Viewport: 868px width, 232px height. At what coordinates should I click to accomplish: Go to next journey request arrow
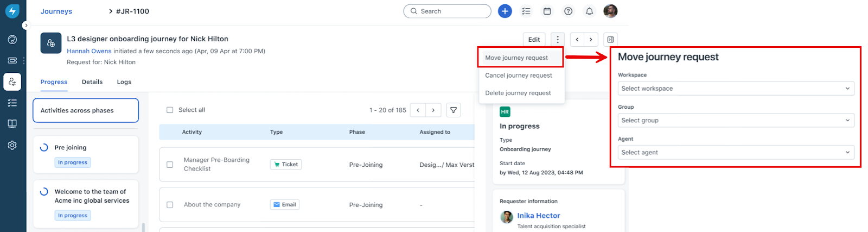click(x=591, y=39)
